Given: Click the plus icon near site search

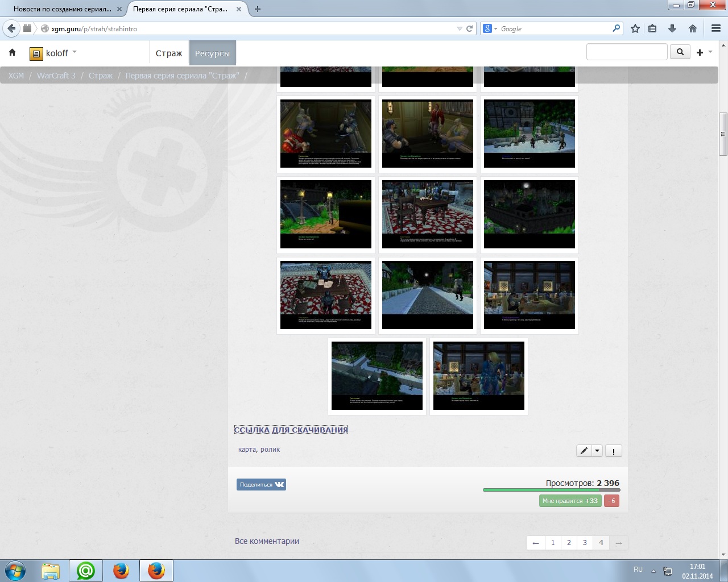Looking at the screenshot, I should (x=700, y=52).
